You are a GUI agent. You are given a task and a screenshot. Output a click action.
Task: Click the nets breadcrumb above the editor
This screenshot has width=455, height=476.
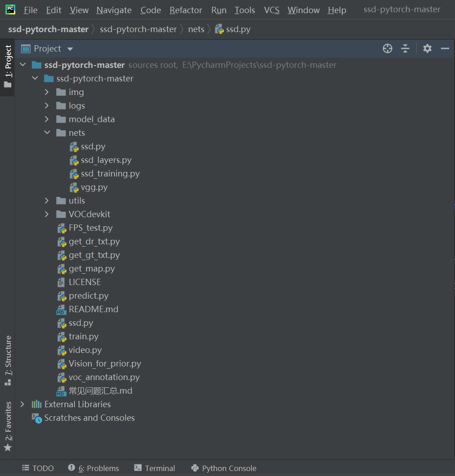(x=196, y=29)
